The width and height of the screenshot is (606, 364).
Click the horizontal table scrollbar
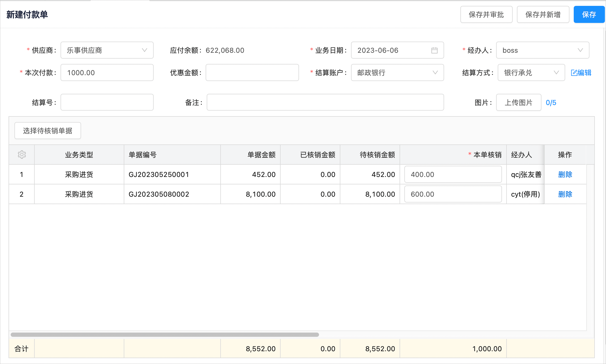click(165, 335)
